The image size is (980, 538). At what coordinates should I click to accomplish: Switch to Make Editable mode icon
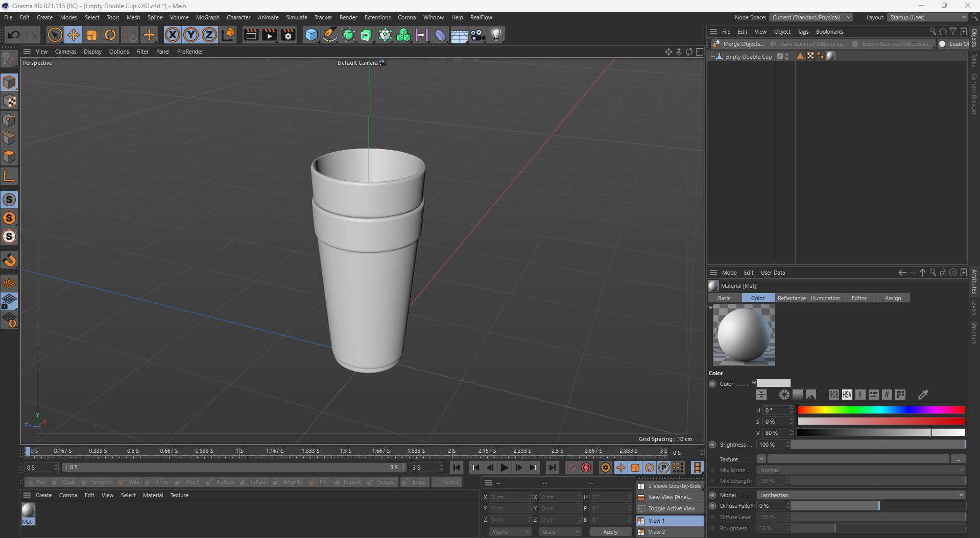pyautogui.click(x=9, y=60)
